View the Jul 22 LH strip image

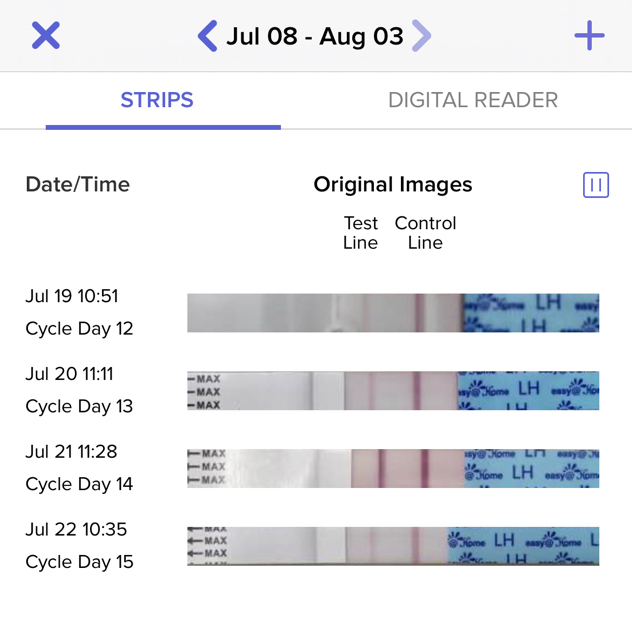[x=393, y=546]
